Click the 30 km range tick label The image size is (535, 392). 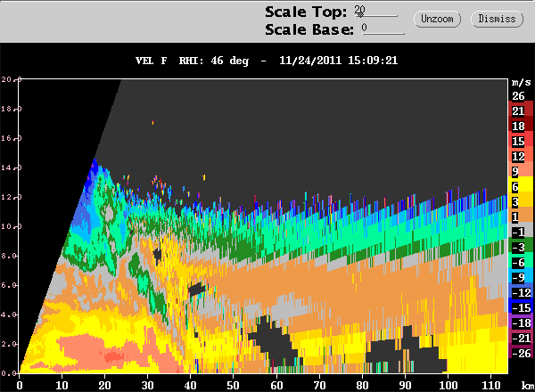[147, 386]
